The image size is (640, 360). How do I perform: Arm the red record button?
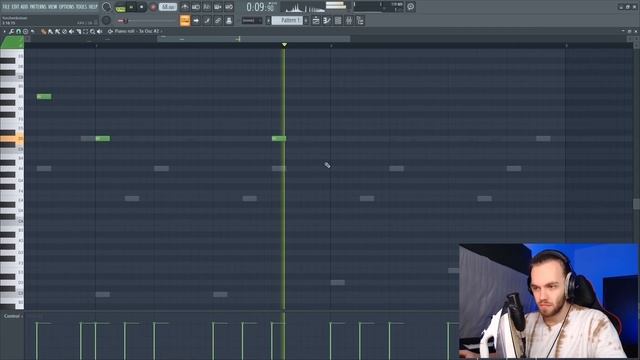pyautogui.click(x=153, y=7)
